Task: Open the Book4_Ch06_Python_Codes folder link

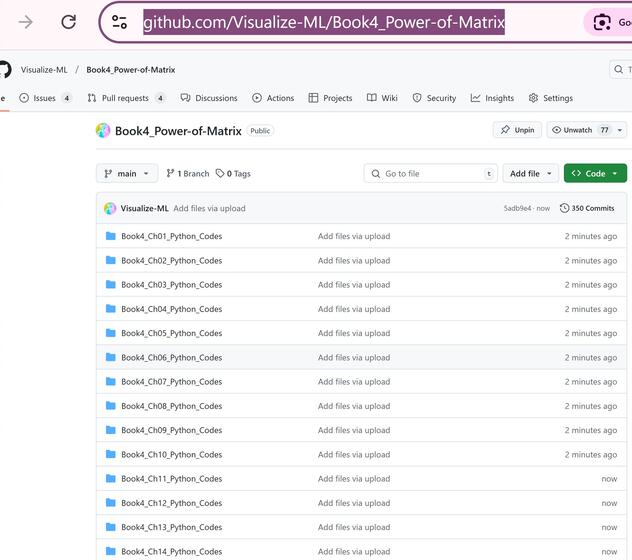Action: click(171, 357)
